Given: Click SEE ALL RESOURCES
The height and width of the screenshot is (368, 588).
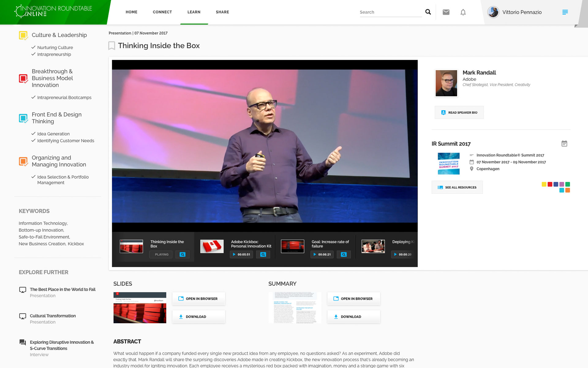Looking at the screenshot, I should point(457,187).
